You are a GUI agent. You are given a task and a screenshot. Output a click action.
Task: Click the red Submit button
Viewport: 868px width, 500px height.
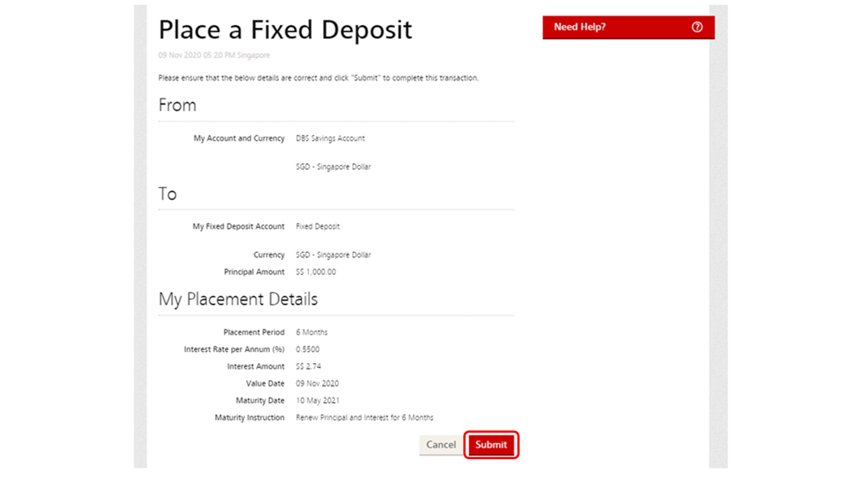point(491,445)
